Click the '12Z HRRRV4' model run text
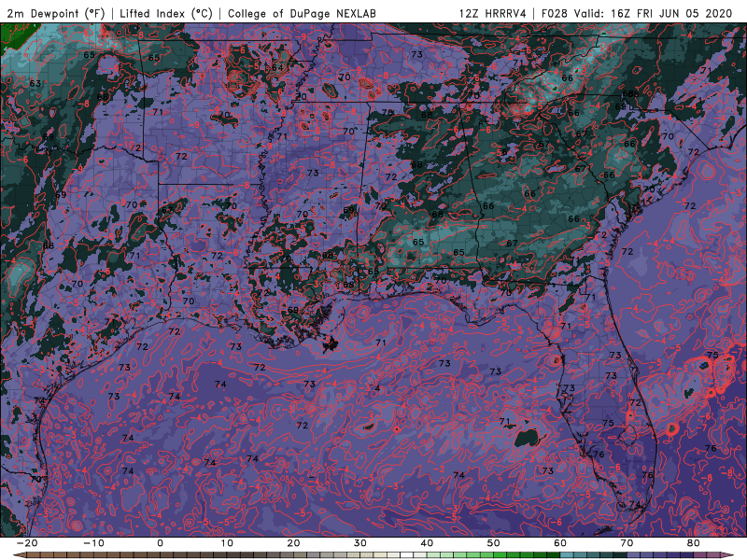This screenshot has height=560, width=747. (x=493, y=13)
